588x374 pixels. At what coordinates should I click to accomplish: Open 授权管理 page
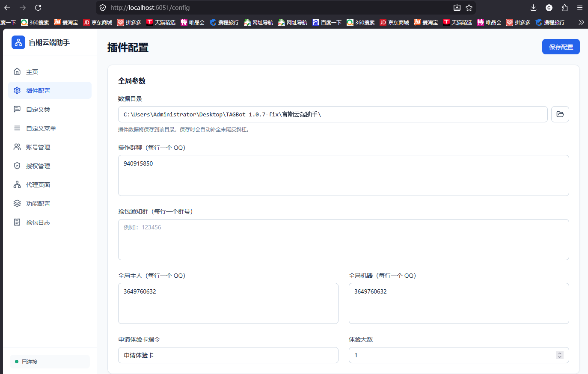tap(50, 166)
